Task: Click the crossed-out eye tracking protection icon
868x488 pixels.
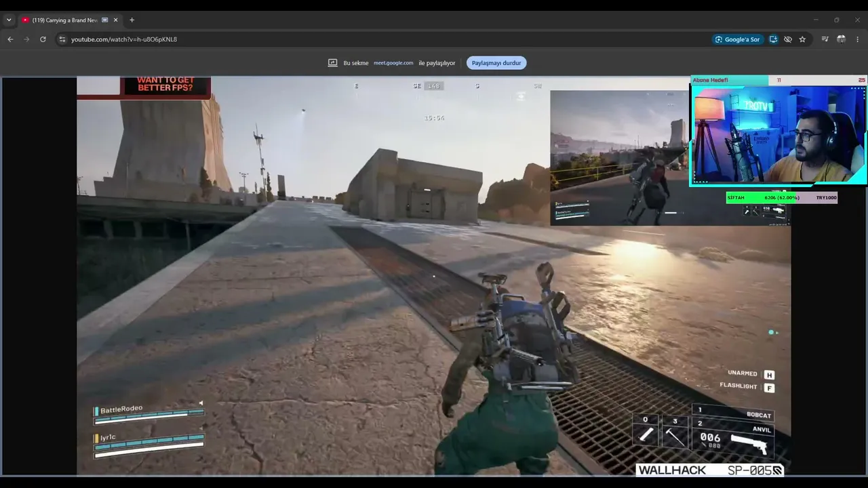Action: click(787, 39)
